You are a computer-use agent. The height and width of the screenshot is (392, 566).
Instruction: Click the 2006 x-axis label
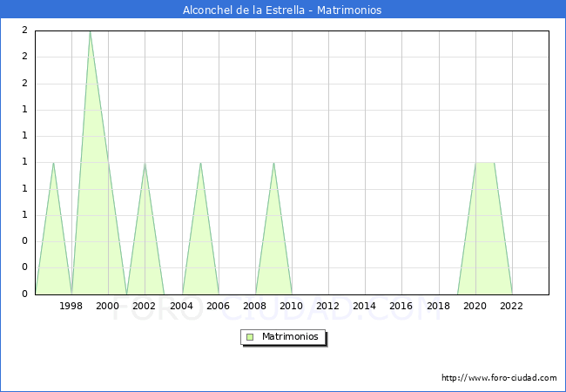(218, 306)
